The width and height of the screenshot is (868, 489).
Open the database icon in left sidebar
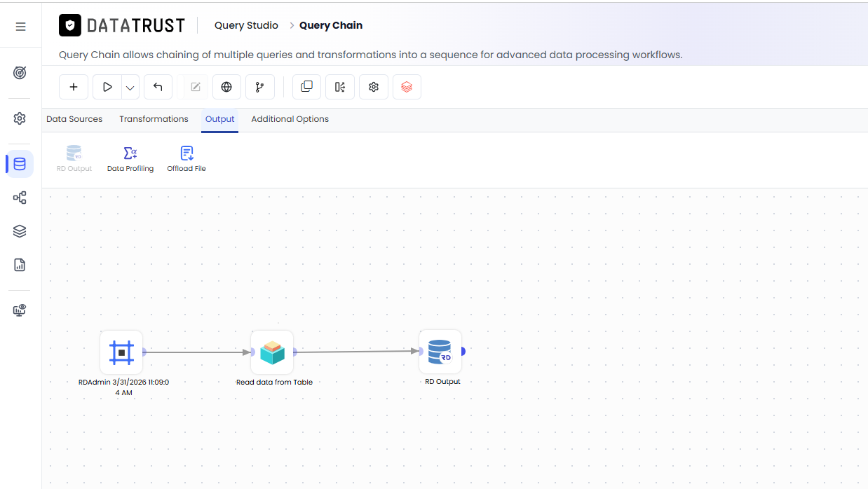click(20, 164)
